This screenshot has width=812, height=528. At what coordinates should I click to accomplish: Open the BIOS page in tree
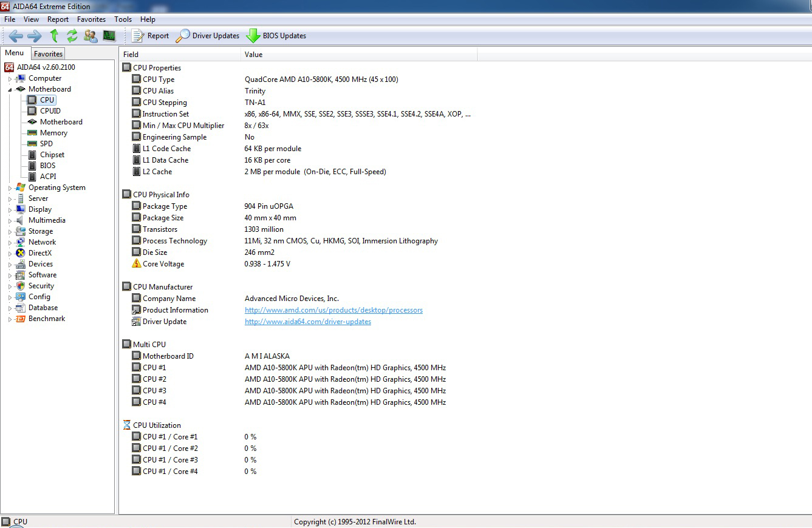coord(42,166)
